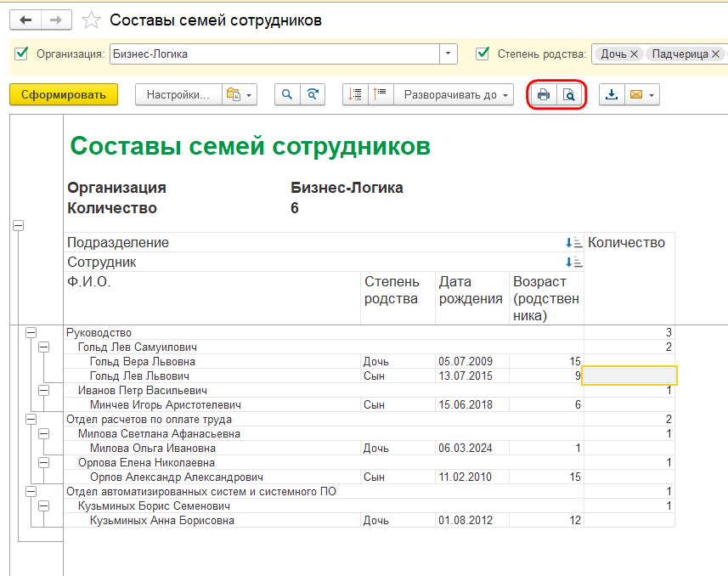The height and width of the screenshot is (576, 728).
Task: Click the find next refresh-search icon
Action: [313, 95]
